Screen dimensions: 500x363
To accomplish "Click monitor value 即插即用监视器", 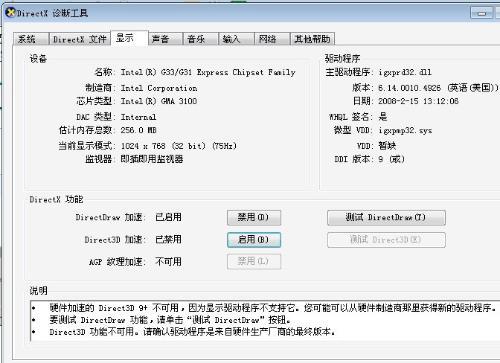I will click(152, 159).
